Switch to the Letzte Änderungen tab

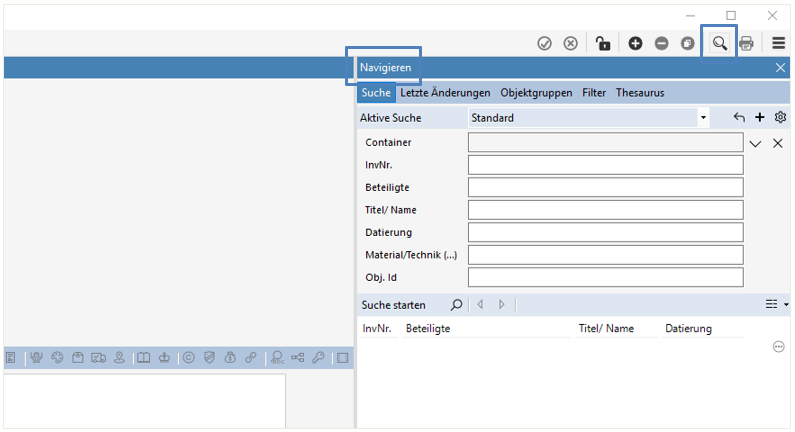point(445,92)
